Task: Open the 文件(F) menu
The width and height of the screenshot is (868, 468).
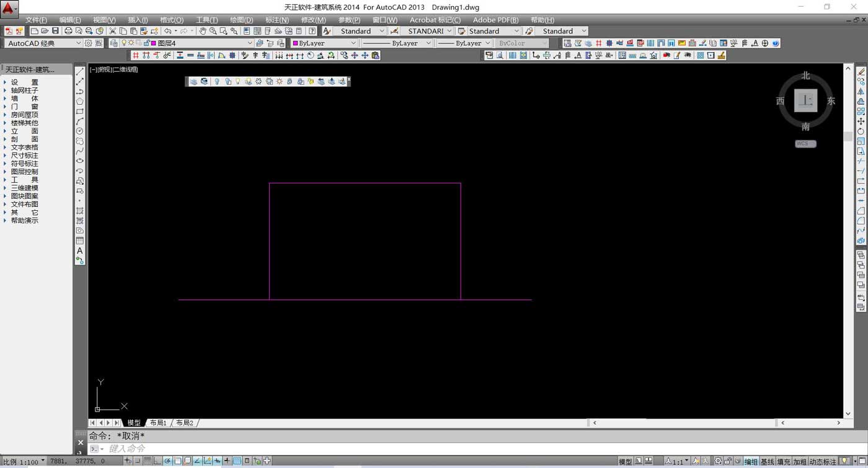Action: click(x=36, y=20)
